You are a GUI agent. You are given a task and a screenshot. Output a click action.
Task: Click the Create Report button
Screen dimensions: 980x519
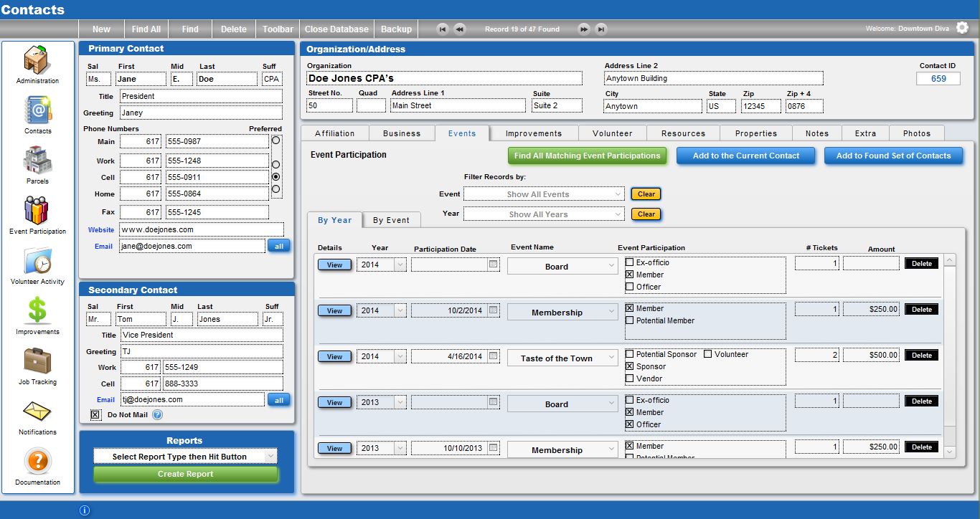coord(185,474)
